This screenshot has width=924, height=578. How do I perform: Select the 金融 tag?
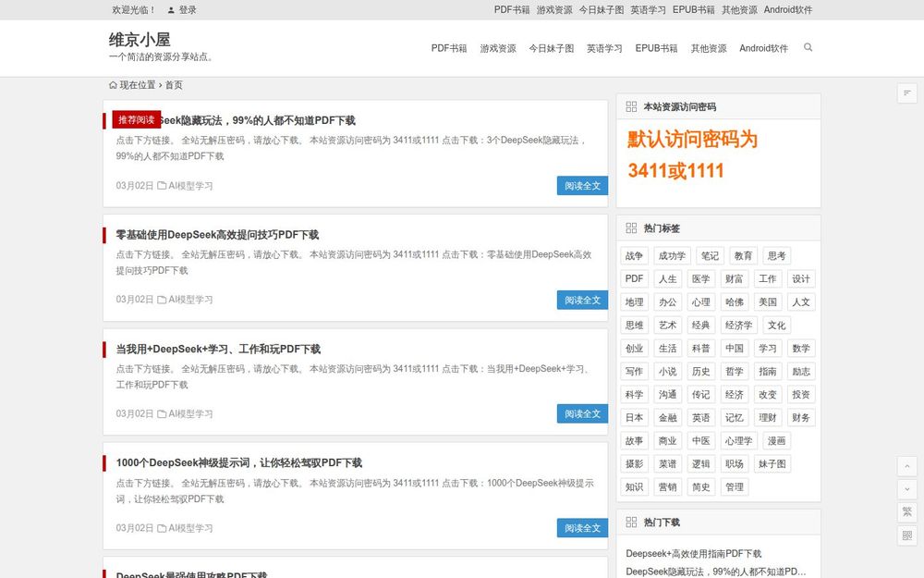tap(668, 418)
